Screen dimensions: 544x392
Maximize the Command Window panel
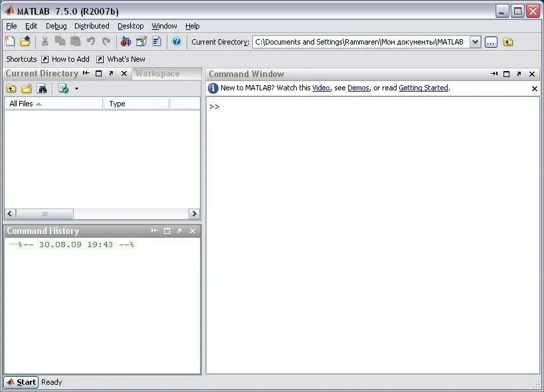click(507, 74)
